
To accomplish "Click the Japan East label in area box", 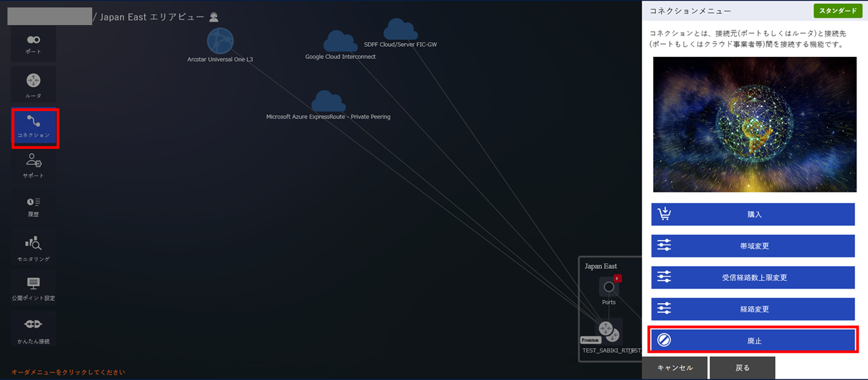I will tap(601, 266).
